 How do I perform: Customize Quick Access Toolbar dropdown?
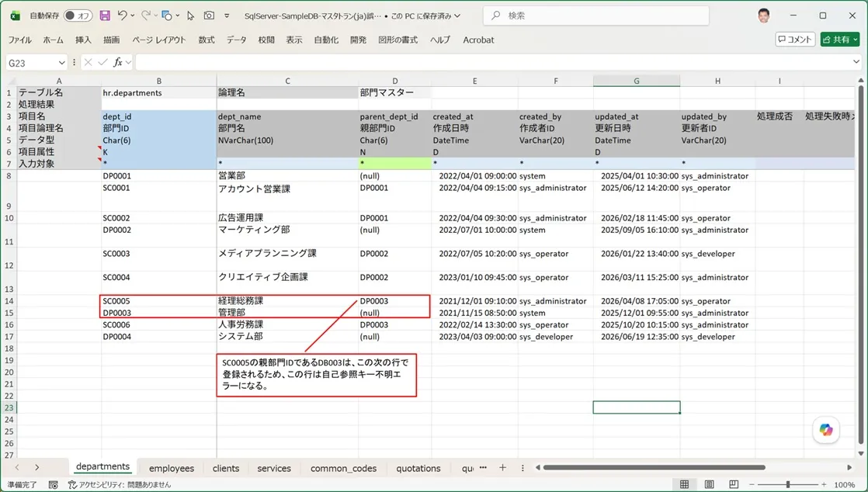[x=227, y=16]
